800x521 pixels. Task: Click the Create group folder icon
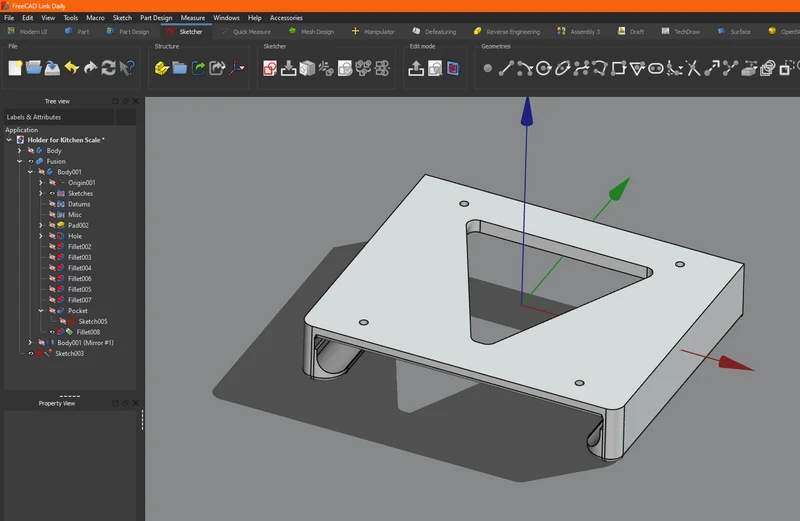tap(180, 68)
